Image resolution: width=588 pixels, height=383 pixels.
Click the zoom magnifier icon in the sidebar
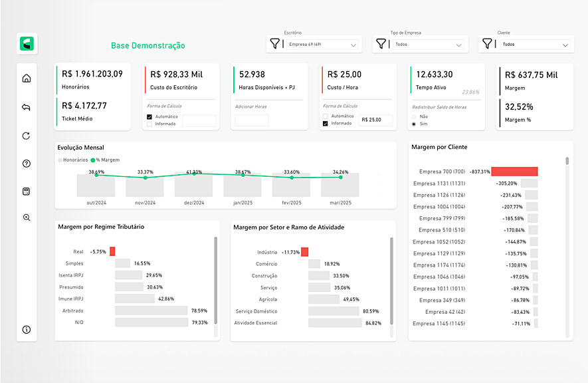coord(27,217)
